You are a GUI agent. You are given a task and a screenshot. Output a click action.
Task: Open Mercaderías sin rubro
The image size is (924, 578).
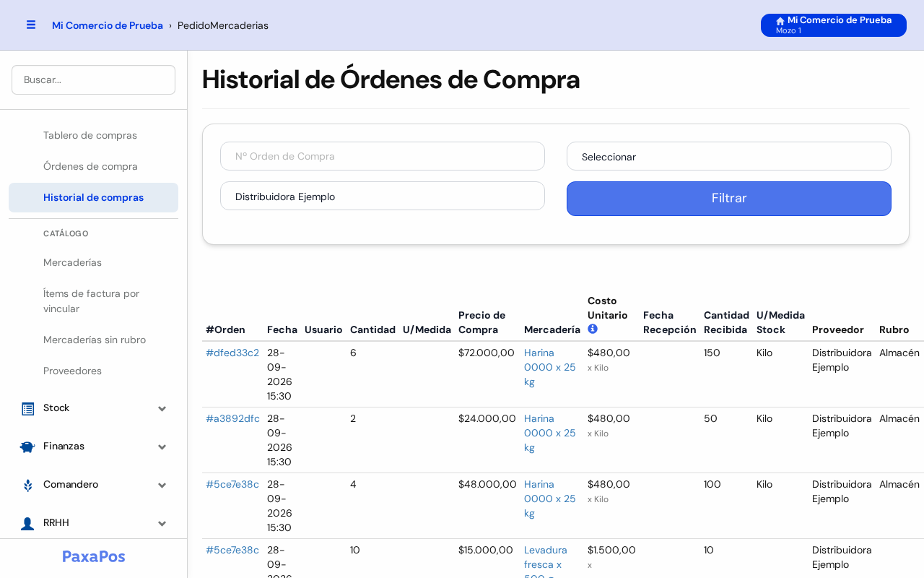click(95, 340)
